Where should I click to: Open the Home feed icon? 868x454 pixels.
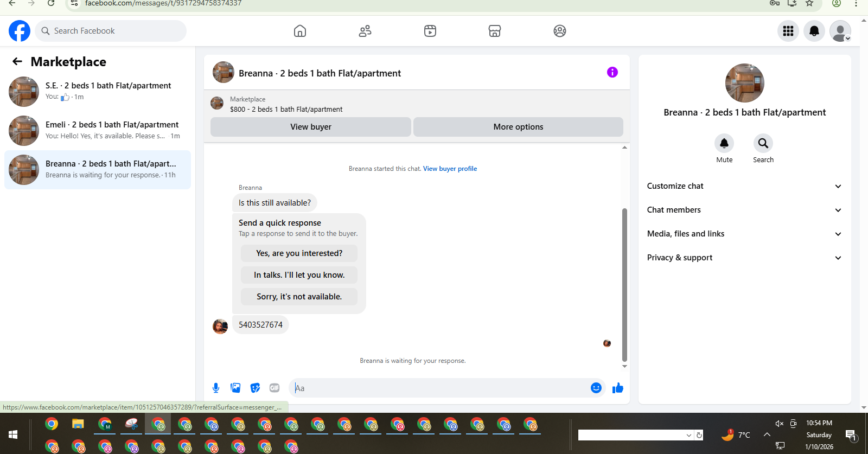pyautogui.click(x=300, y=31)
